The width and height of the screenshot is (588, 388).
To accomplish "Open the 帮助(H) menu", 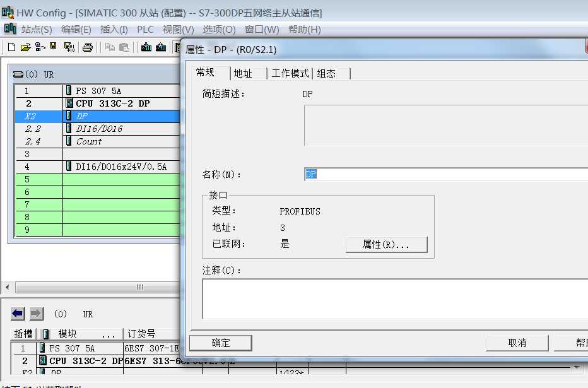I will click(x=305, y=30).
